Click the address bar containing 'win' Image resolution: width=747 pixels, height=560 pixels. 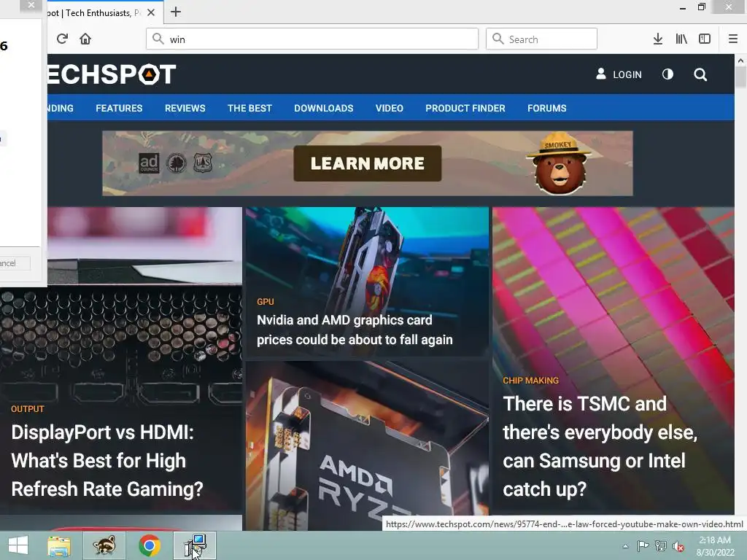pyautogui.click(x=312, y=39)
